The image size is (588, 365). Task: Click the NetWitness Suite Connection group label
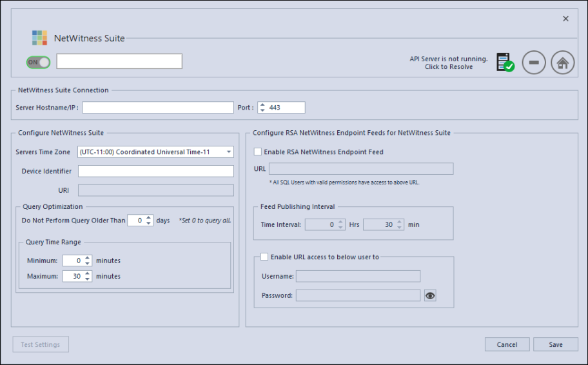click(63, 90)
